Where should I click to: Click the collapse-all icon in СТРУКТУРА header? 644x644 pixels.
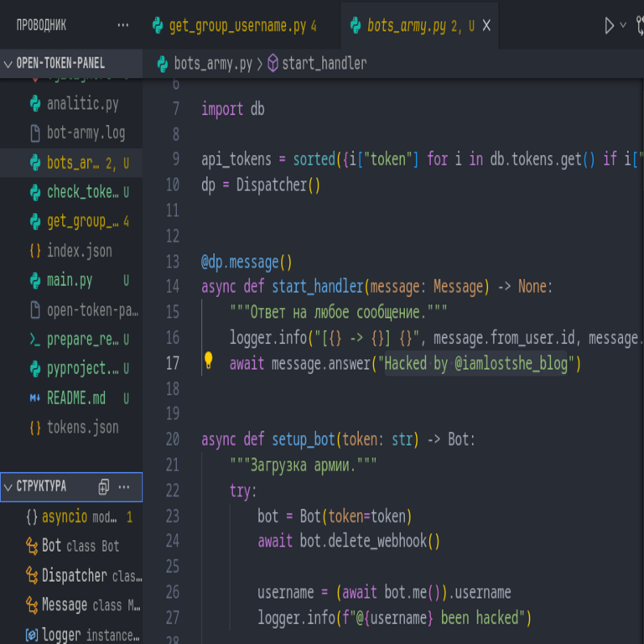click(104, 486)
